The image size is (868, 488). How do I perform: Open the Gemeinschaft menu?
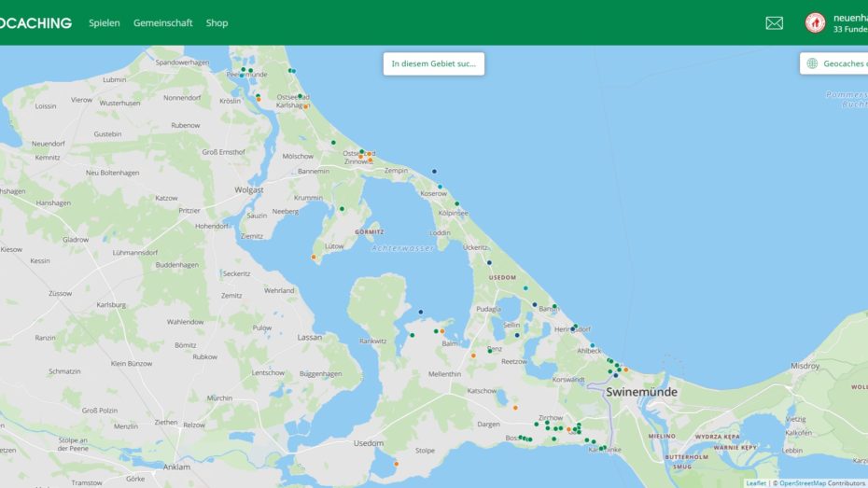[x=162, y=22]
